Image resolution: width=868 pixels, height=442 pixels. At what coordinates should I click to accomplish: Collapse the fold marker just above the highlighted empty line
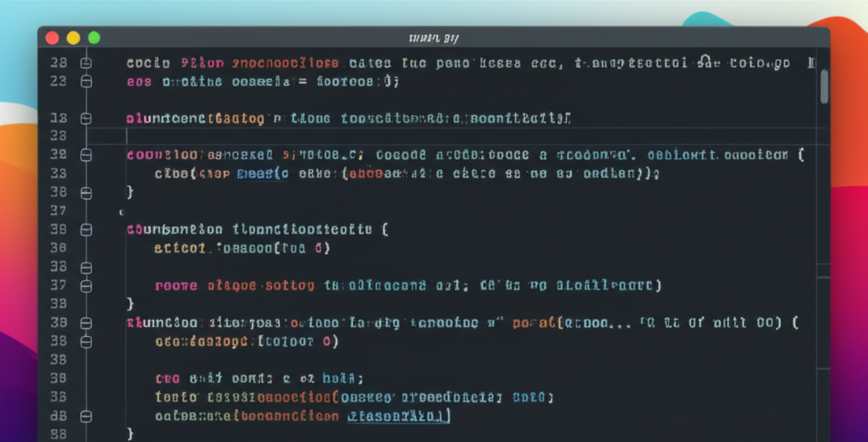point(85,119)
